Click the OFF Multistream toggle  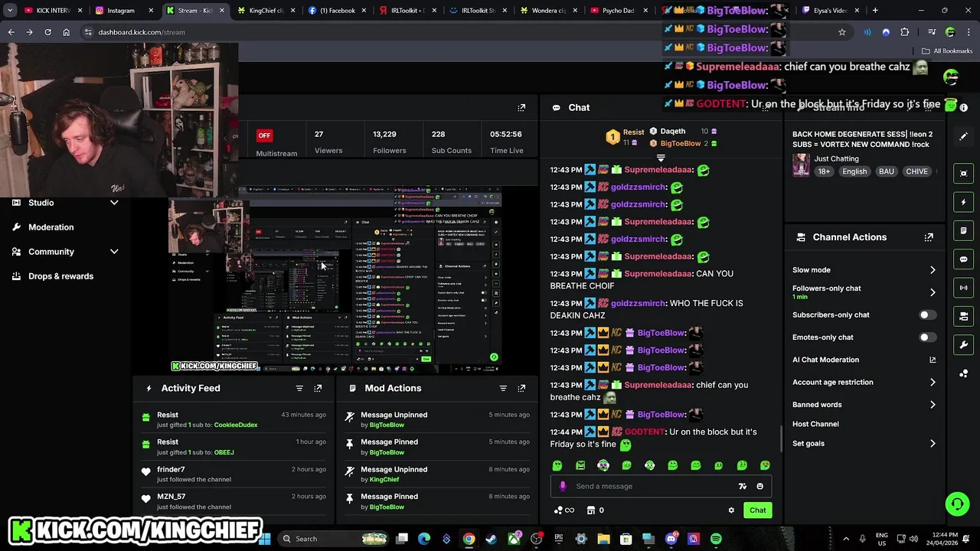click(x=264, y=135)
